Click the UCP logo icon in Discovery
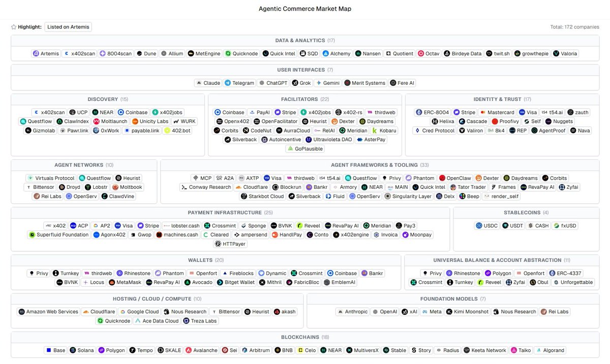Screen dimensions: 610x364 (x=72, y=112)
